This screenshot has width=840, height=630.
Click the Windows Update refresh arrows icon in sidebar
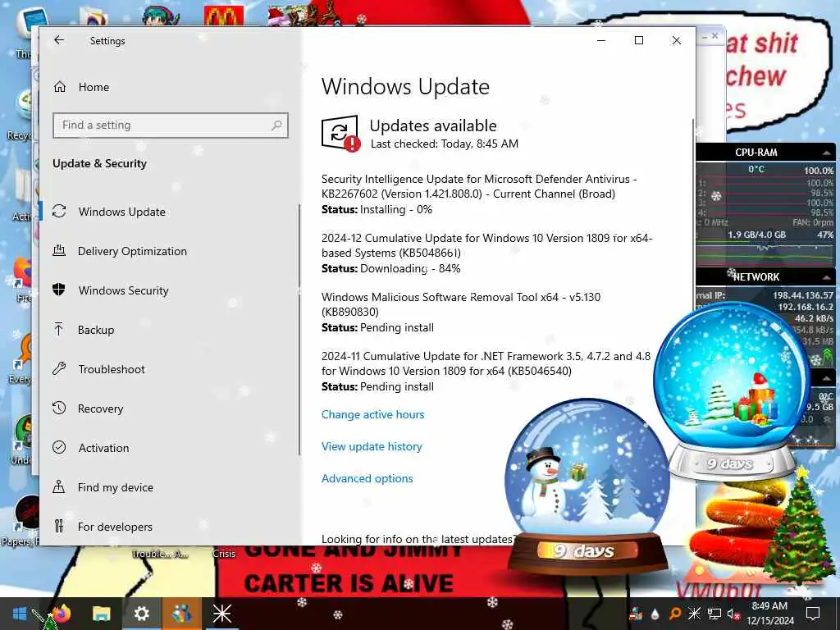(x=59, y=211)
